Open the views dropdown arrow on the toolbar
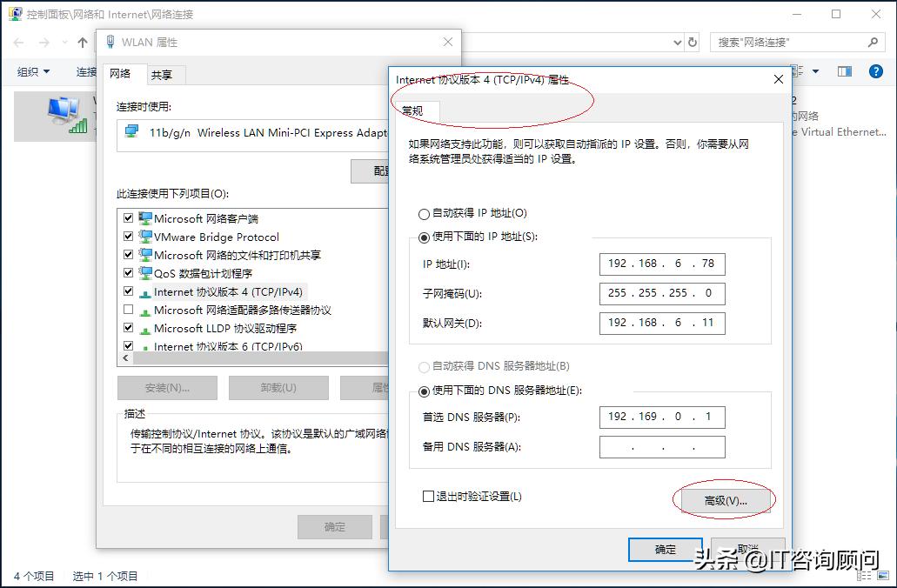 [815, 70]
